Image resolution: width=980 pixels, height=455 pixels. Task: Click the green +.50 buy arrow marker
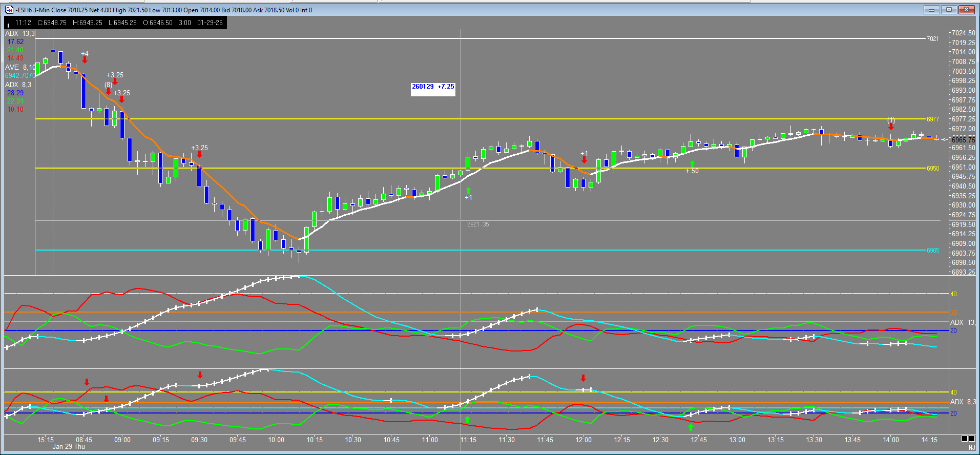pos(692,164)
